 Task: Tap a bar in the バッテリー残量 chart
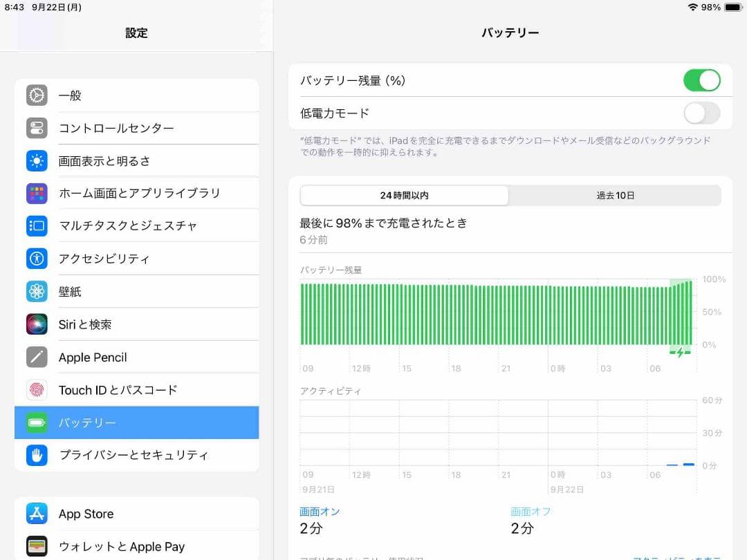click(x=484, y=315)
